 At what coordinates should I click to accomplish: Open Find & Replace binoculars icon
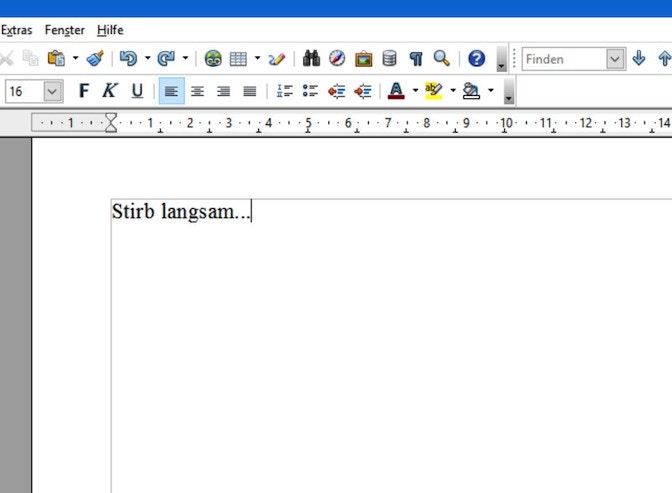tap(311, 58)
